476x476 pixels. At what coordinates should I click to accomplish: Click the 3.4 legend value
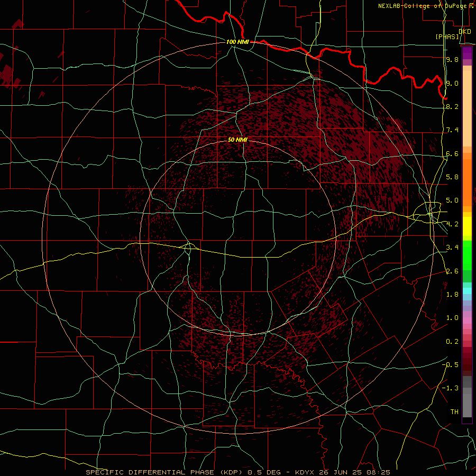pyautogui.click(x=452, y=248)
